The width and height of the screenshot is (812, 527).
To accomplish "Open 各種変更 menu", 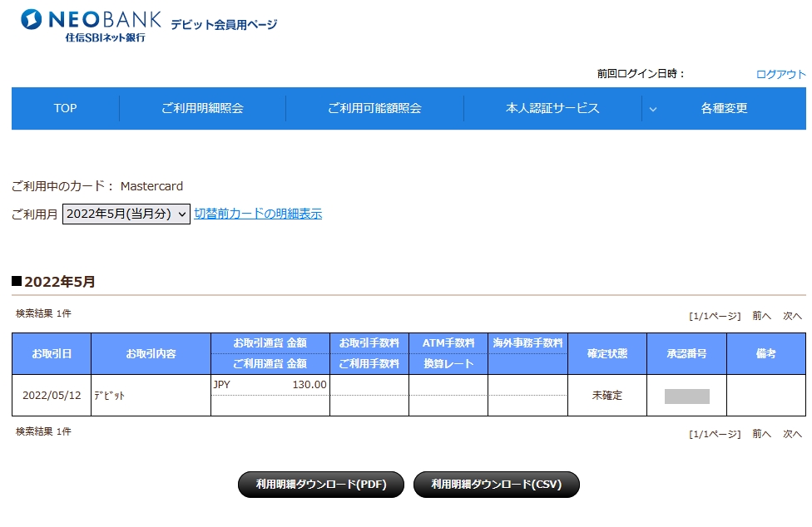I will click(x=724, y=108).
